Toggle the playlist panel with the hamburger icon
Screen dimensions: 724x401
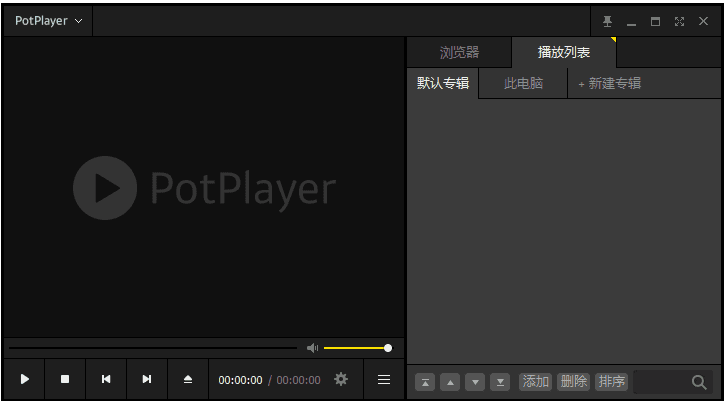pos(384,379)
